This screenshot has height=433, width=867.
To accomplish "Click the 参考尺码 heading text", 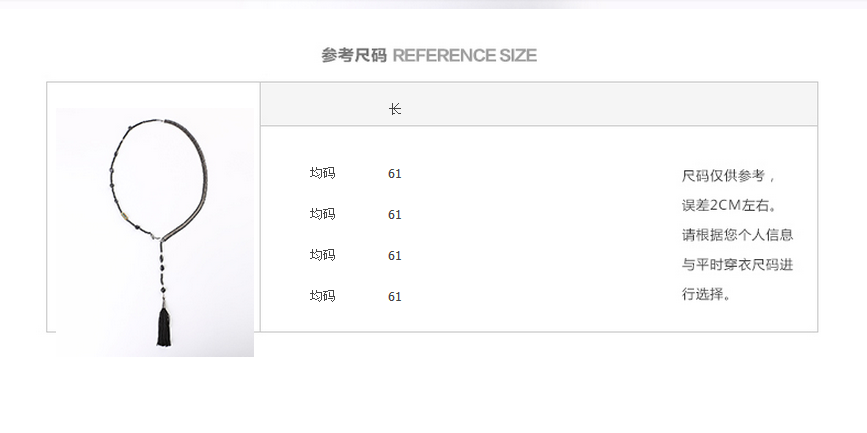I will tap(354, 55).
